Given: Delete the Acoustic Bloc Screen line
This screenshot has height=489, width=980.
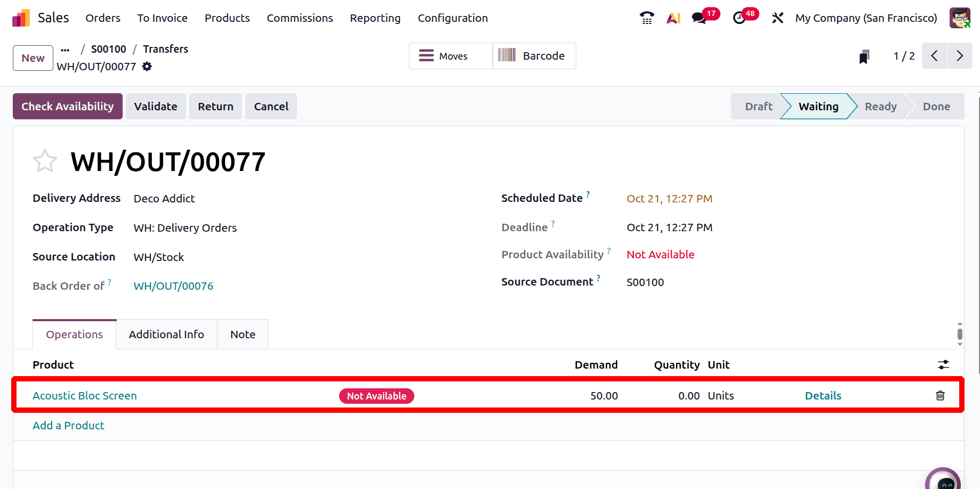Looking at the screenshot, I should pyautogui.click(x=940, y=395).
